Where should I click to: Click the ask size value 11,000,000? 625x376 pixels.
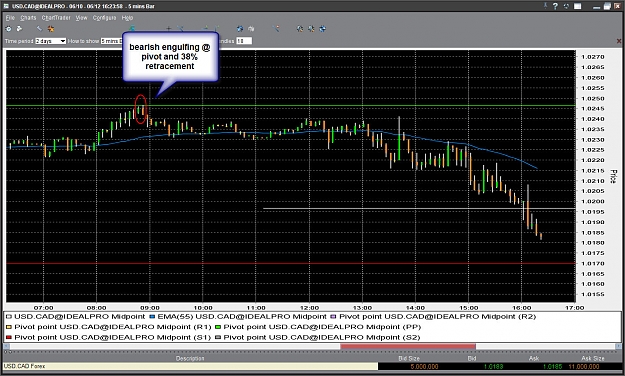(584, 366)
